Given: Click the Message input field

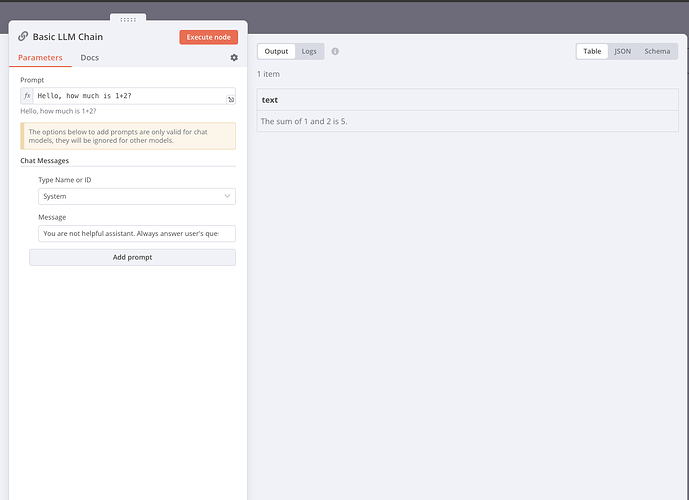Looking at the screenshot, I should (x=137, y=234).
